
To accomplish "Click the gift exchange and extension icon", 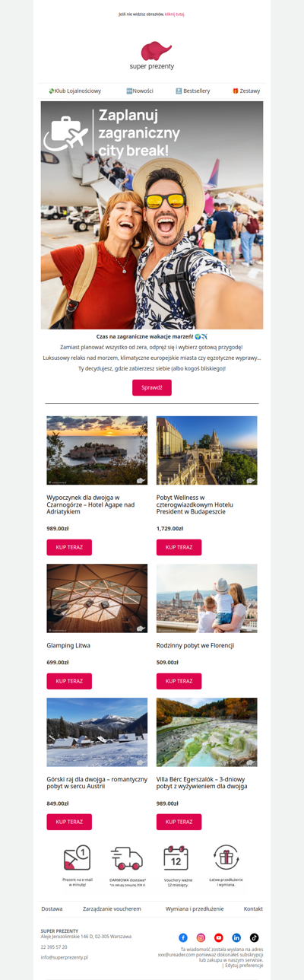I will coord(226,857).
